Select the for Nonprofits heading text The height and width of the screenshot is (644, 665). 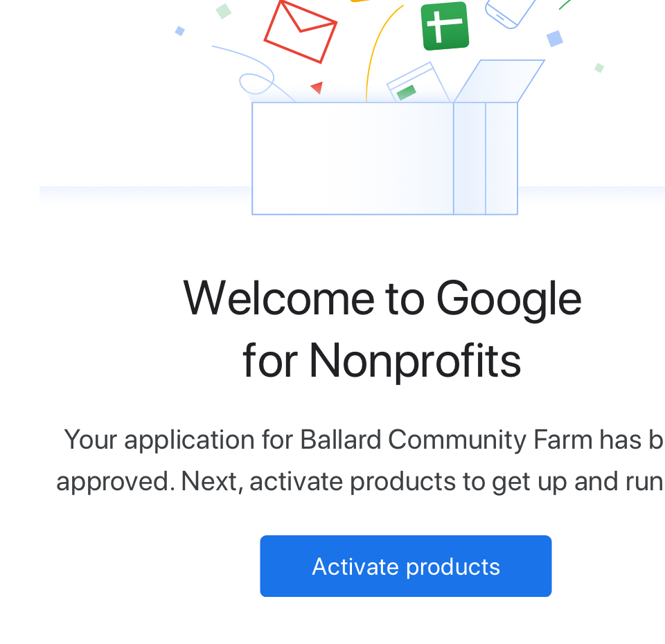pyautogui.click(x=382, y=361)
